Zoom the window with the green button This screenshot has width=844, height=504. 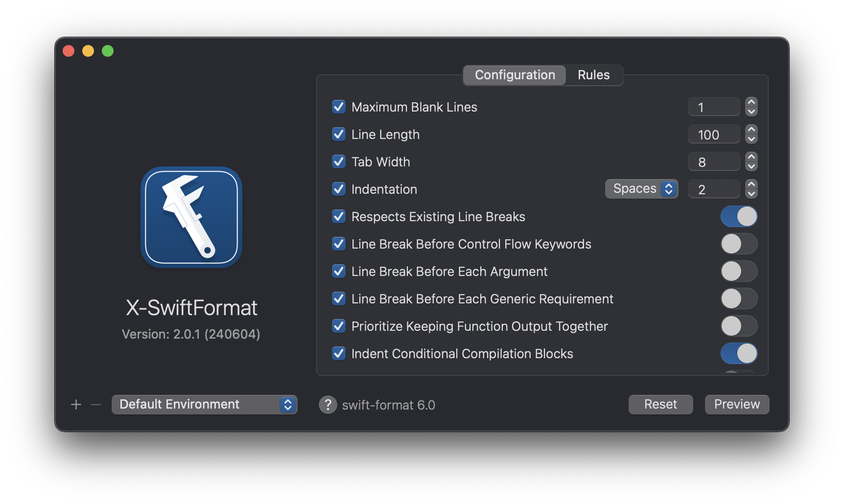click(x=108, y=51)
